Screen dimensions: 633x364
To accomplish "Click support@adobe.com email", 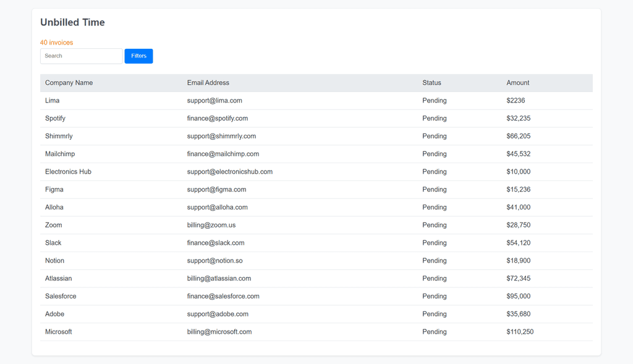I will (x=218, y=313).
